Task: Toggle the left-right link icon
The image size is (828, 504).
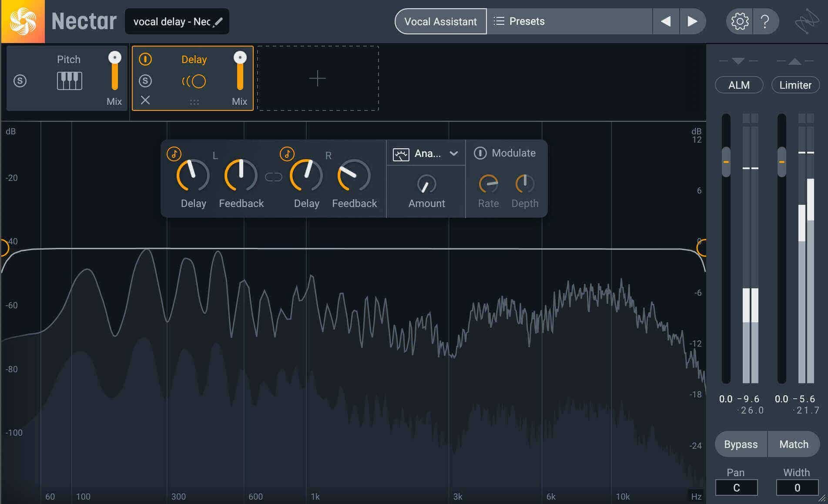Action: click(274, 177)
